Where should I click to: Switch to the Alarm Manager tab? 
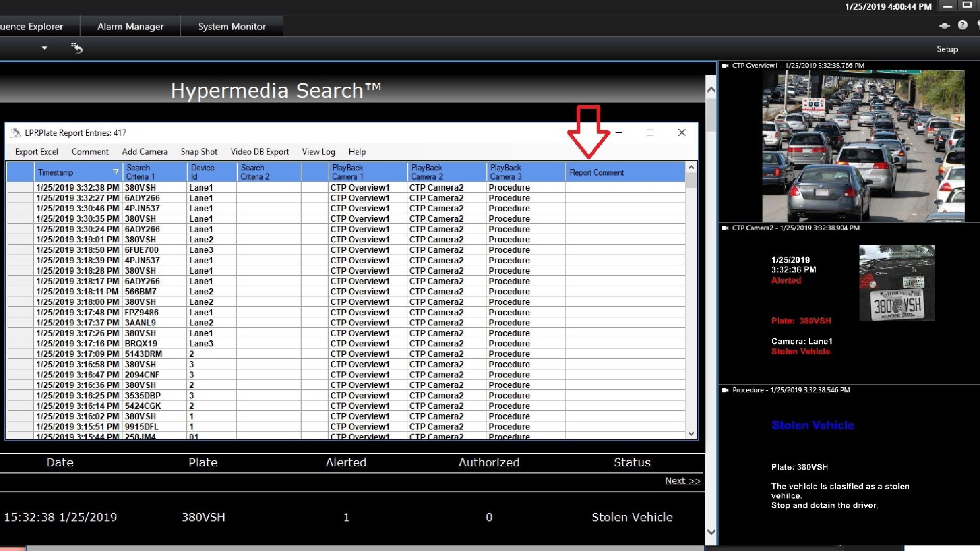[130, 26]
